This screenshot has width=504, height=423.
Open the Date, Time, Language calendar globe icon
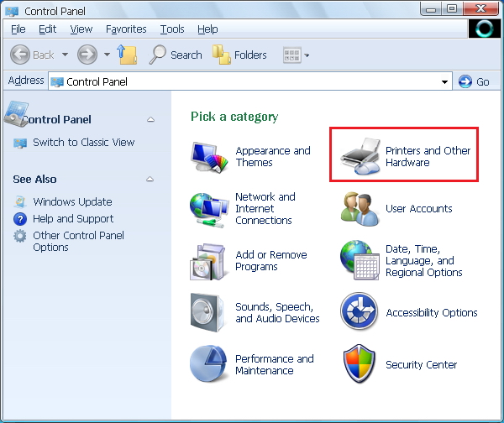360,260
